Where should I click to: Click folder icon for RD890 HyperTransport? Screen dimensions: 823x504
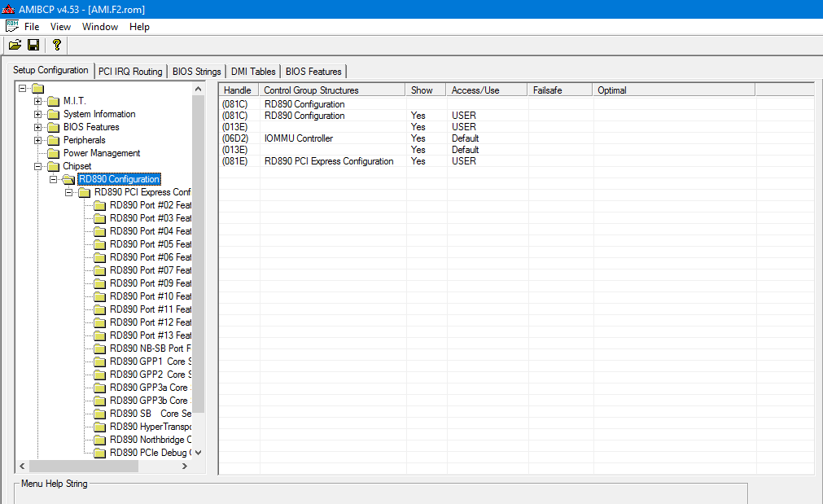coord(100,427)
